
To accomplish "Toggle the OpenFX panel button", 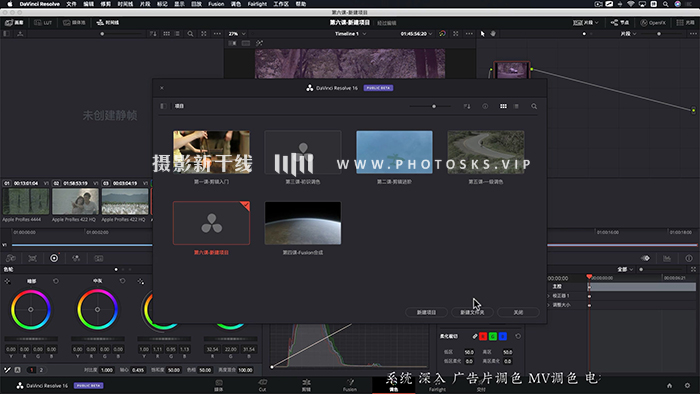I will pyautogui.click(x=653, y=22).
